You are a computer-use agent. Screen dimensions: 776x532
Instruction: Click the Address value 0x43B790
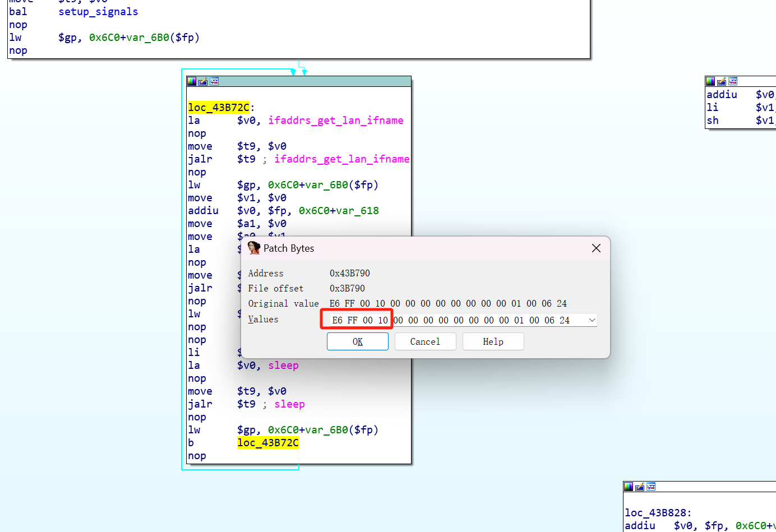(350, 273)
